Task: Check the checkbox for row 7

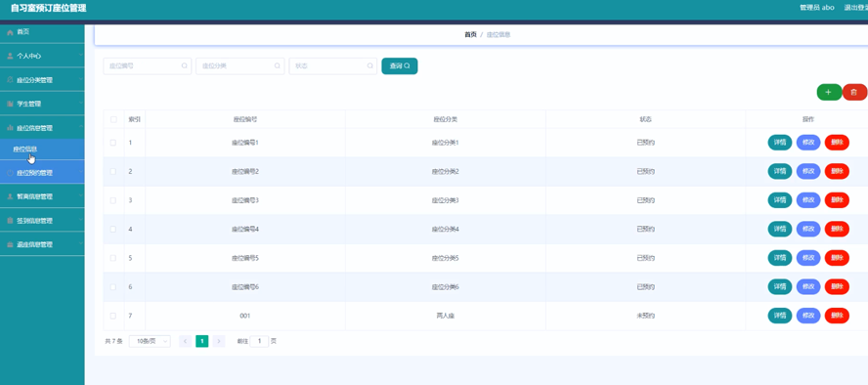Action: tap(113, 316)
